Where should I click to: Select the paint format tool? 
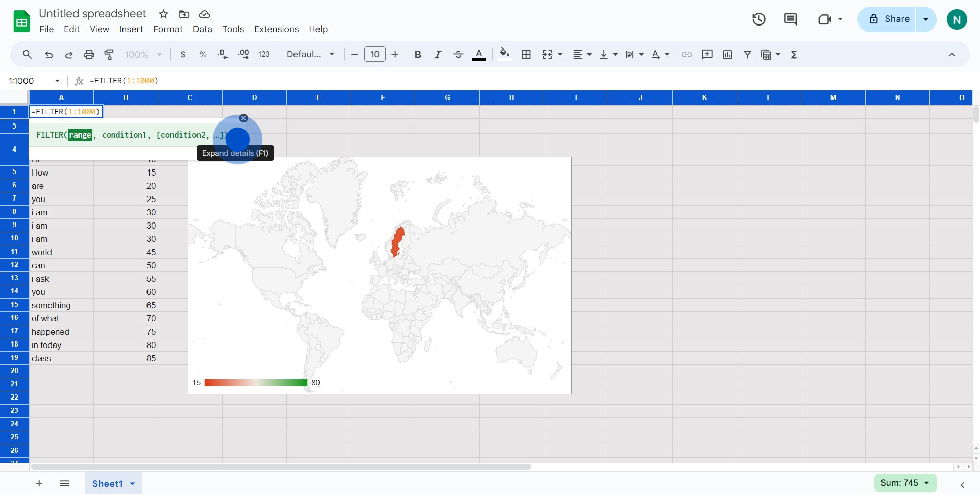coord(109,55)
